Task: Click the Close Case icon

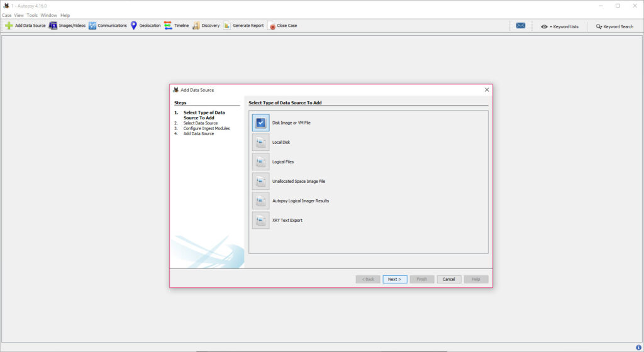Action: (x=272, y=26)
